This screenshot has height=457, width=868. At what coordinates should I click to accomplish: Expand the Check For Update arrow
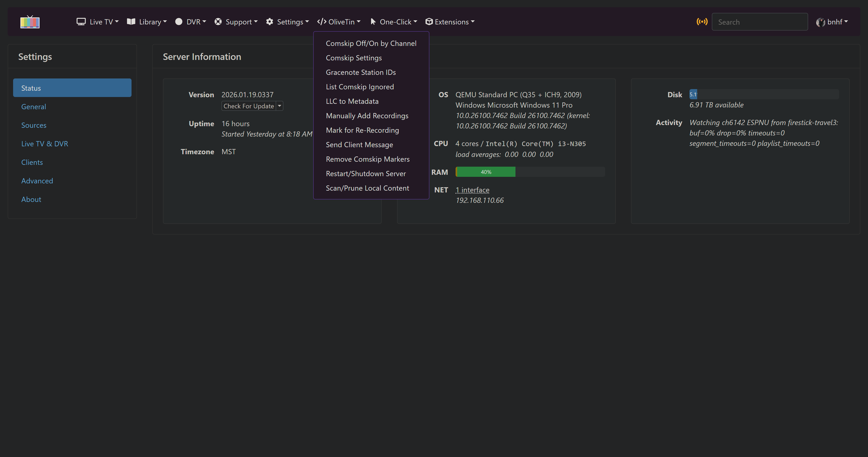click(279, 106)
